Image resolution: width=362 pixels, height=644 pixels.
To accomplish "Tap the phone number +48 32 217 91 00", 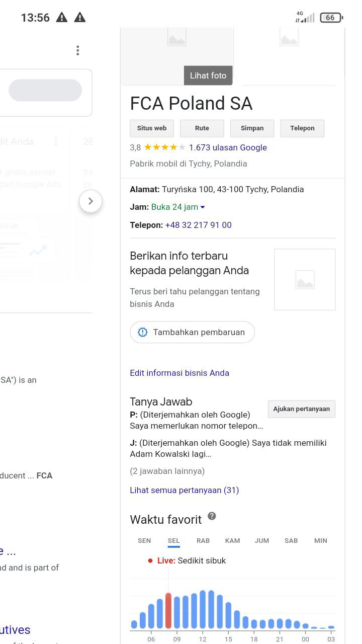I will (x=198, y=225).
